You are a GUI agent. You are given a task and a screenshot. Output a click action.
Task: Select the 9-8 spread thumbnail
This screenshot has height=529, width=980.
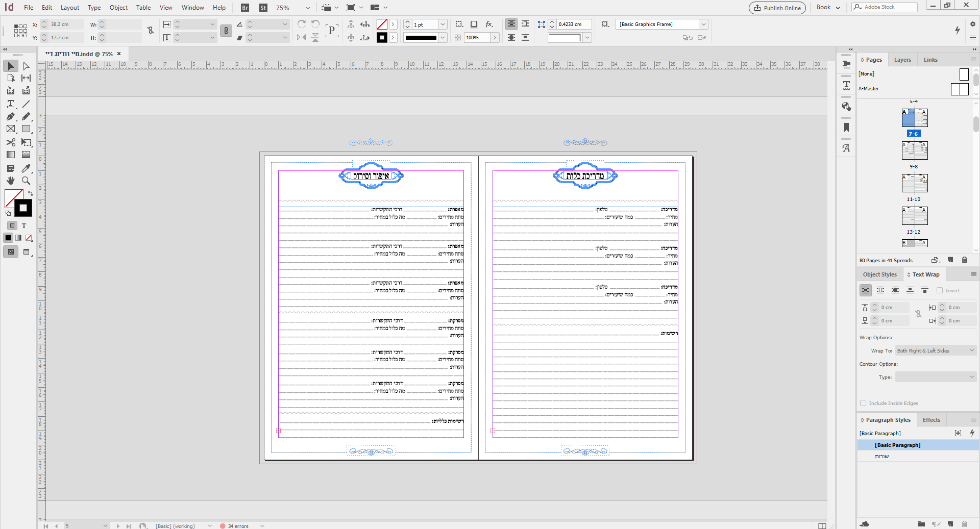tap(914, 151)
